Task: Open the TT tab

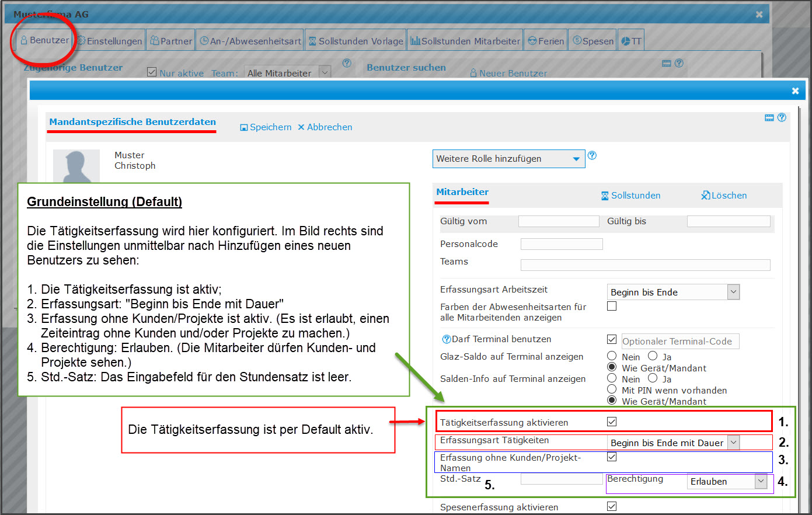Action: [x=631, y=41]
